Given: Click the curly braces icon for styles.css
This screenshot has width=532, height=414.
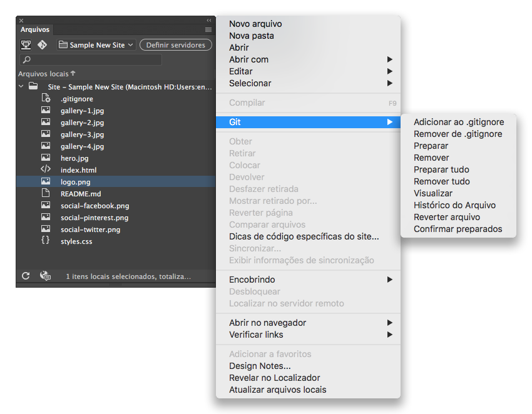Looking at the screenshot, I should (46, 241).
